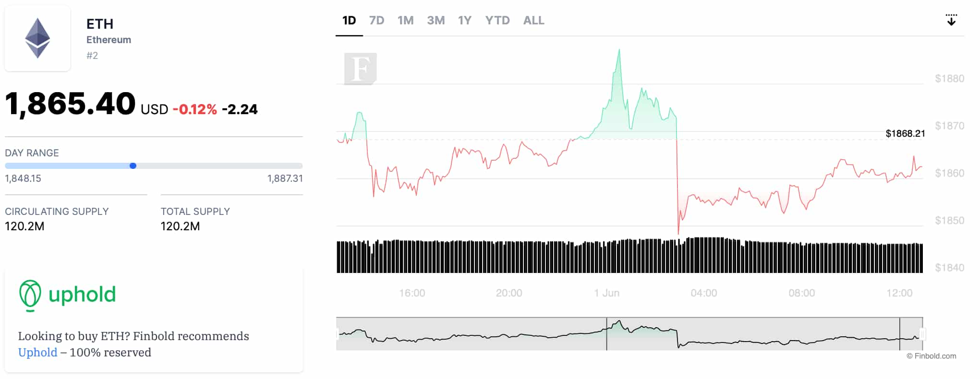
Task: Click the Uphold logo icon
Action: click(x=30, y=296)
